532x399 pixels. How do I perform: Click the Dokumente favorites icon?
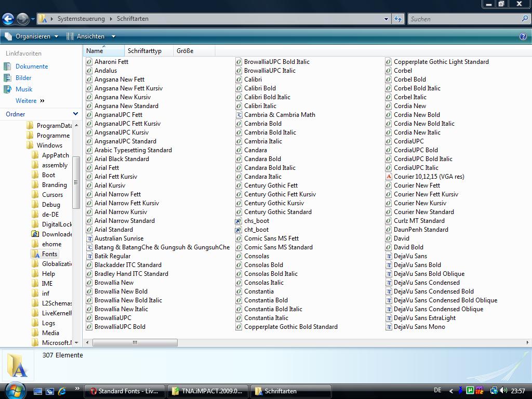point(7,66)
